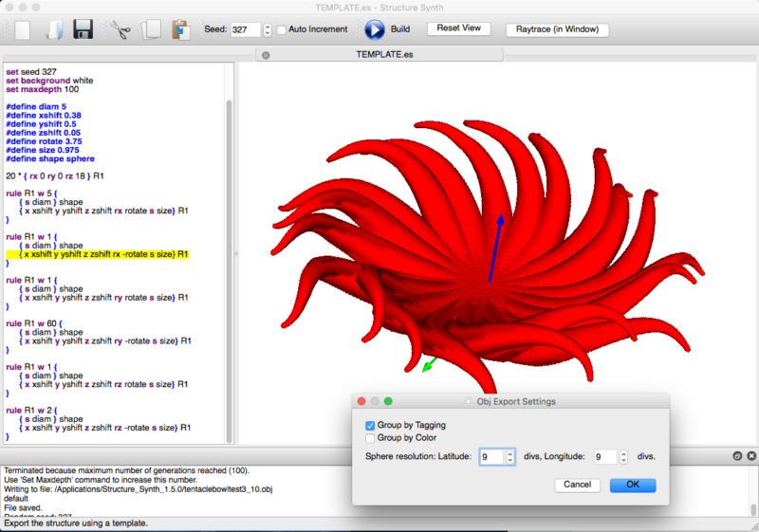Click Raytrace (in Window) button
This screenshot has height=532, width=759.
[x=557, y=29]
